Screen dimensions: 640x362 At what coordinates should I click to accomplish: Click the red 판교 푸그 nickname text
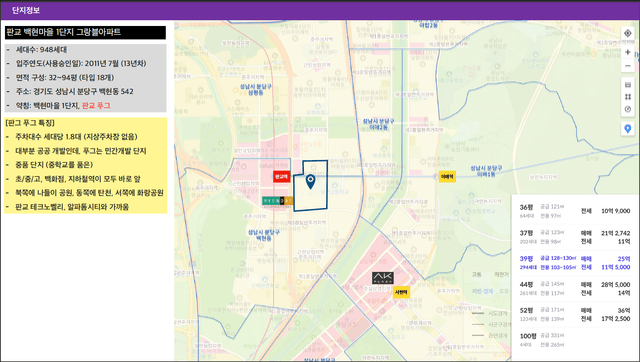(x=96, y=106)
